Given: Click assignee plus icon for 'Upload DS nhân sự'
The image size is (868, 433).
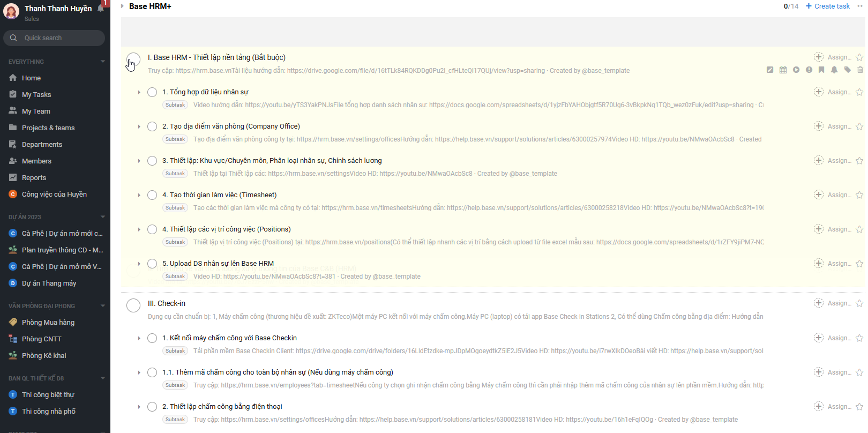Looking at the screenshot, I should click(819, 263).
